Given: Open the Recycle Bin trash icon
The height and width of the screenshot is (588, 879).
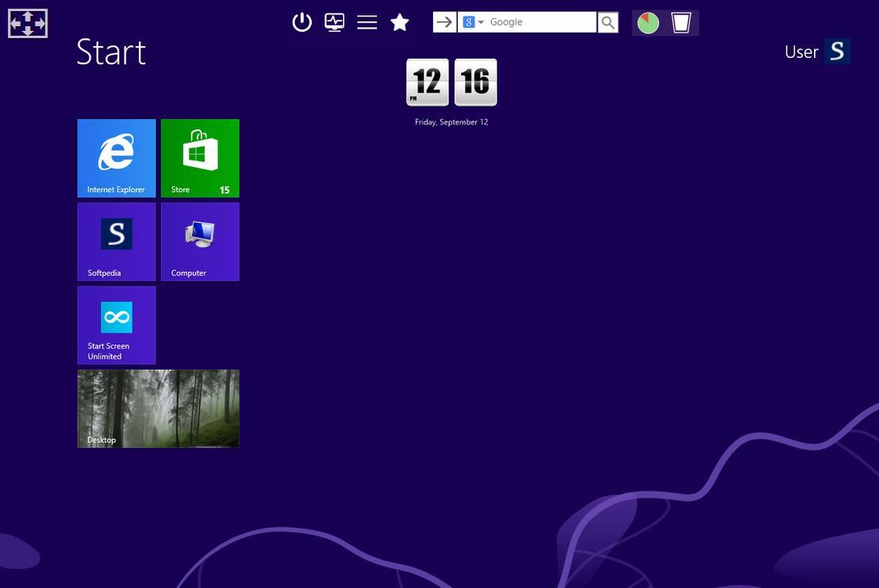Looking at the screenshot, I should 681,22.
